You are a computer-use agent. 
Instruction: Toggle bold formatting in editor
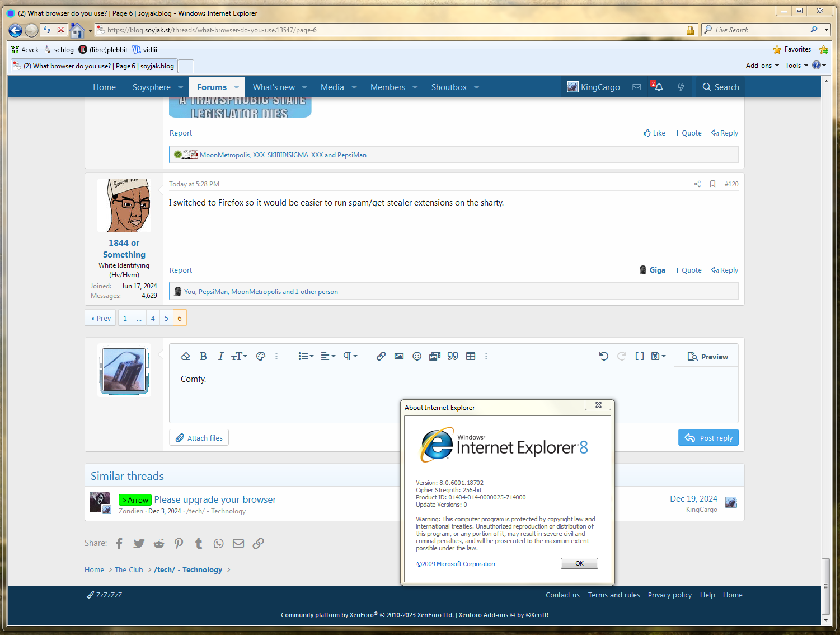[203, 356]
